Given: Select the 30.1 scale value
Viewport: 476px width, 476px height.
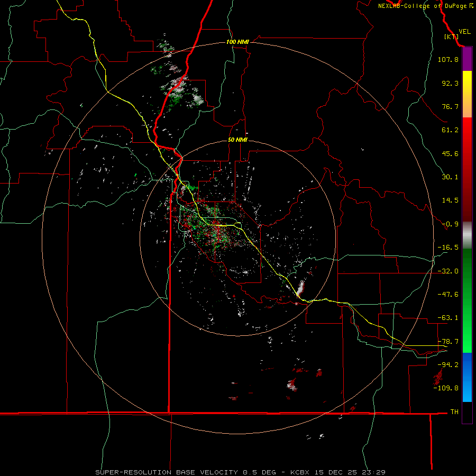Looking at the screenshot, I should pos(450,177).
